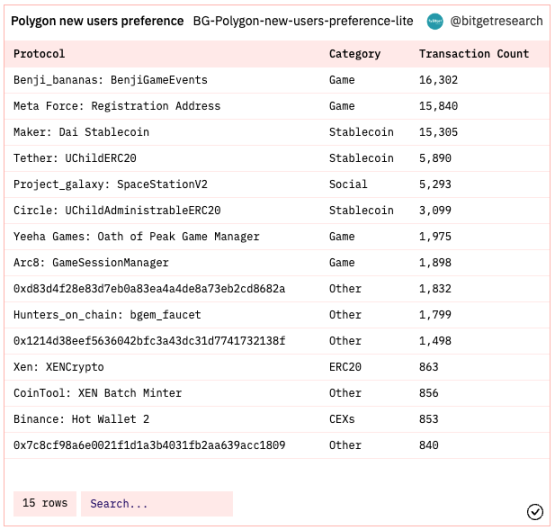The image size is (555, 530).
Task: Select Xen: XENCrypto cell
Action: coord(59,367)
